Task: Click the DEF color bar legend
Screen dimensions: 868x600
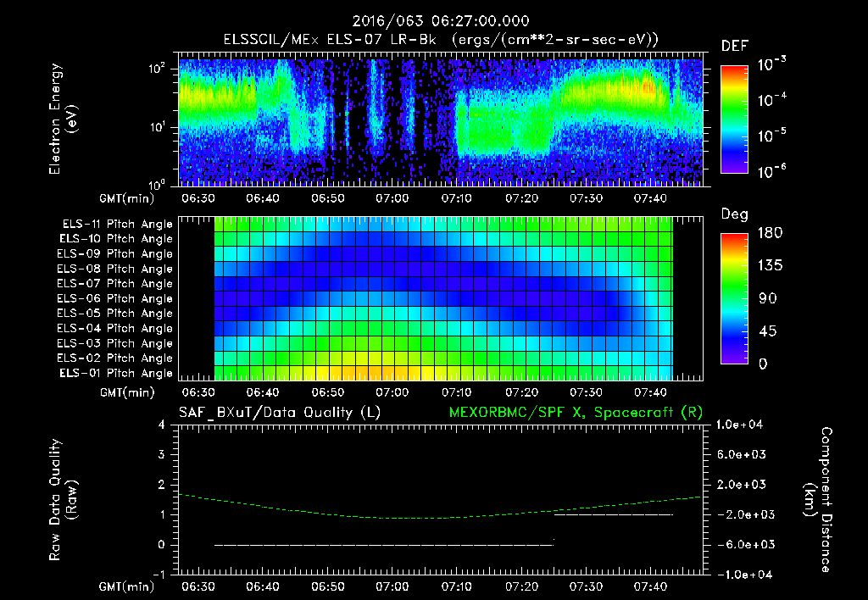Action: pos(734,119)
